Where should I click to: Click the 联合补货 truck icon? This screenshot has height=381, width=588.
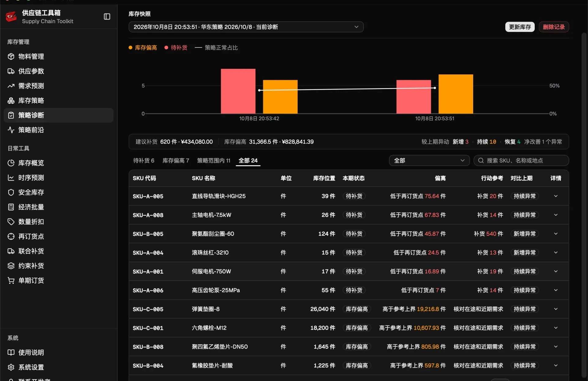click(11, 251)
